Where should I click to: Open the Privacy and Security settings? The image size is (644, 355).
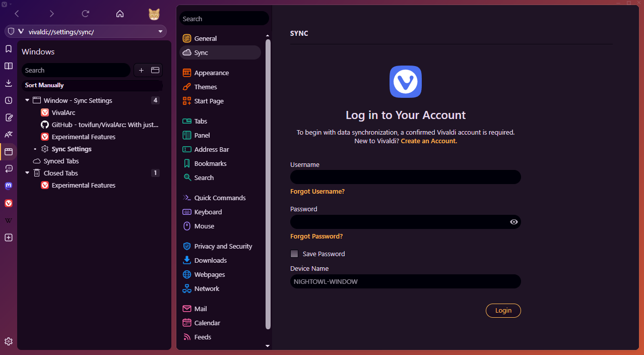[x=220, y=246]
